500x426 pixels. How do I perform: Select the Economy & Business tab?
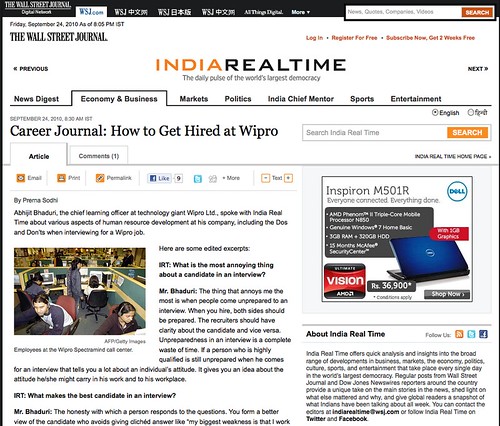click(x=119, y=99)
